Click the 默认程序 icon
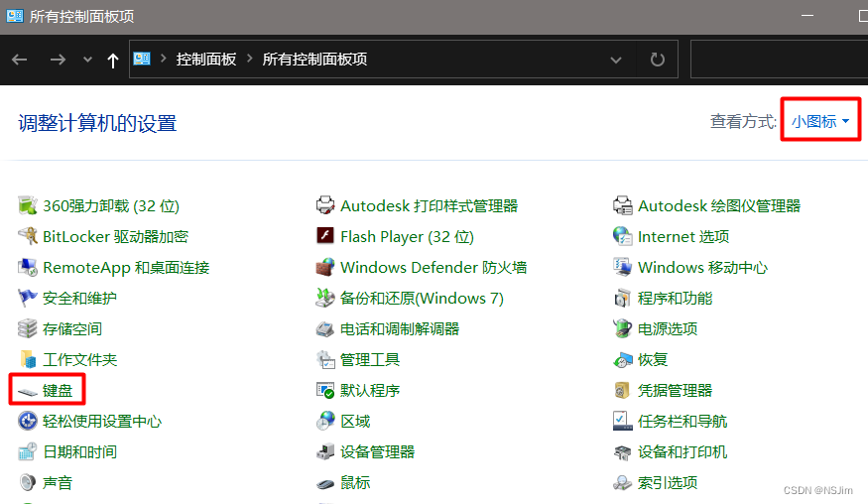The height and width of the screenshot is (504, 868). click(325, 391)
